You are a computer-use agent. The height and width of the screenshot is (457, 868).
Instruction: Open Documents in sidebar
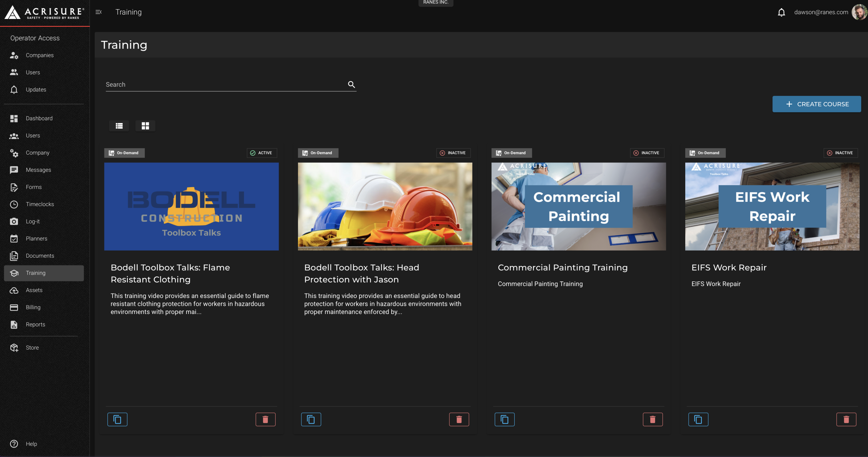pyautogui.click(x=44, y=256)
